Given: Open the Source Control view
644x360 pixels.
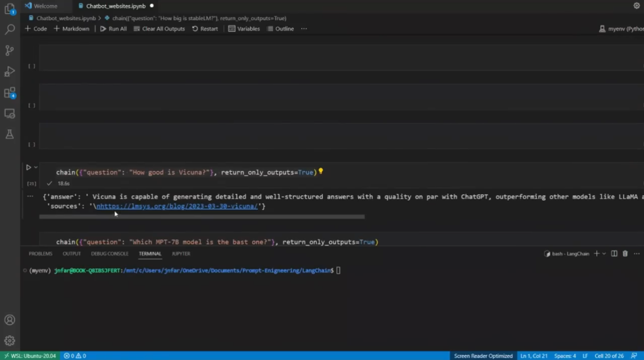Looking at the screenshot, I should (9, 50).
